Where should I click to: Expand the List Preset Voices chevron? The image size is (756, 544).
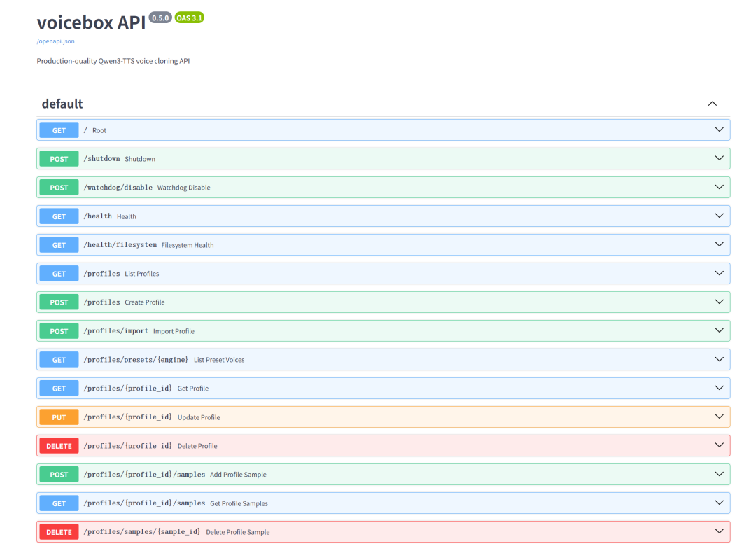719,359
